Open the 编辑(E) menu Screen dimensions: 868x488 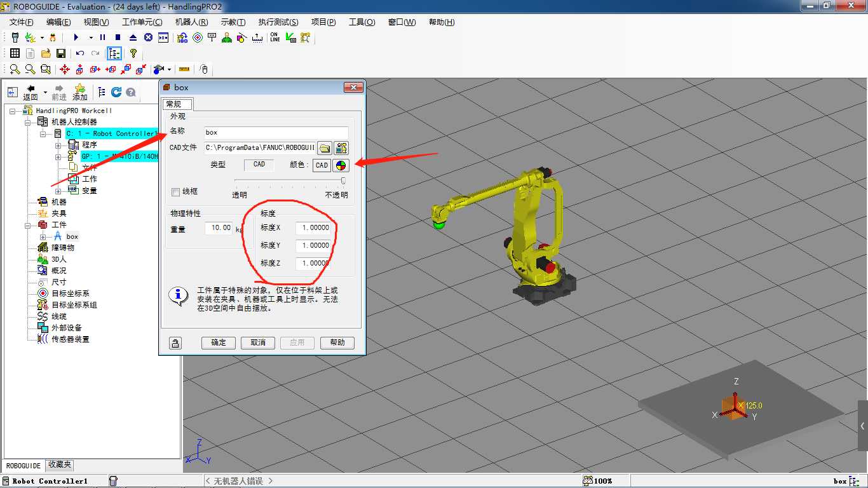click(58, 22)
